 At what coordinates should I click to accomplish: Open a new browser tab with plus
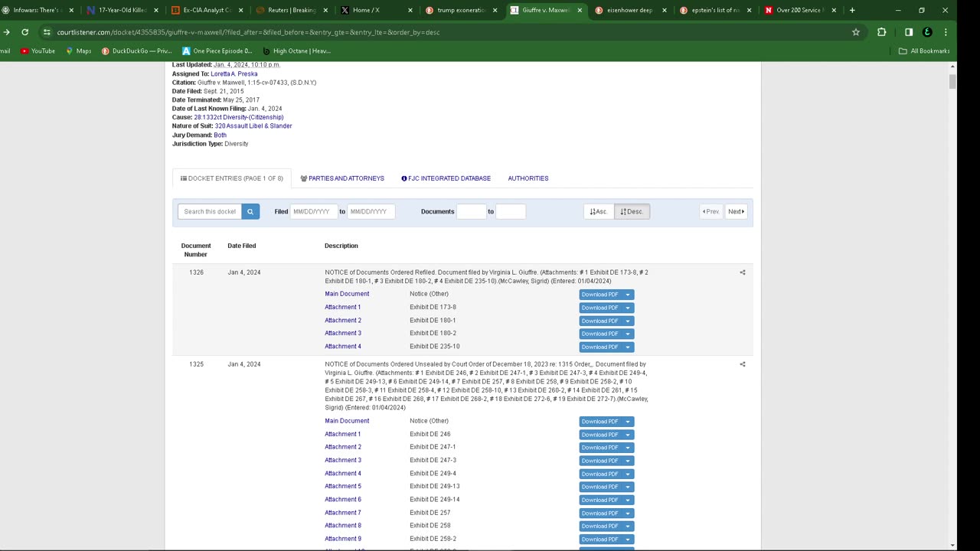pos(852,10)
